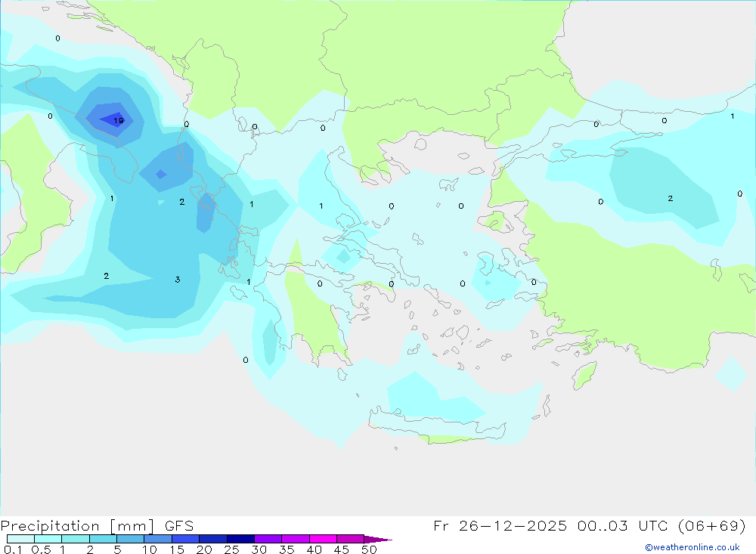Click the '3' precipitation value on the map

pyautogui.click(x=178, y=280)
